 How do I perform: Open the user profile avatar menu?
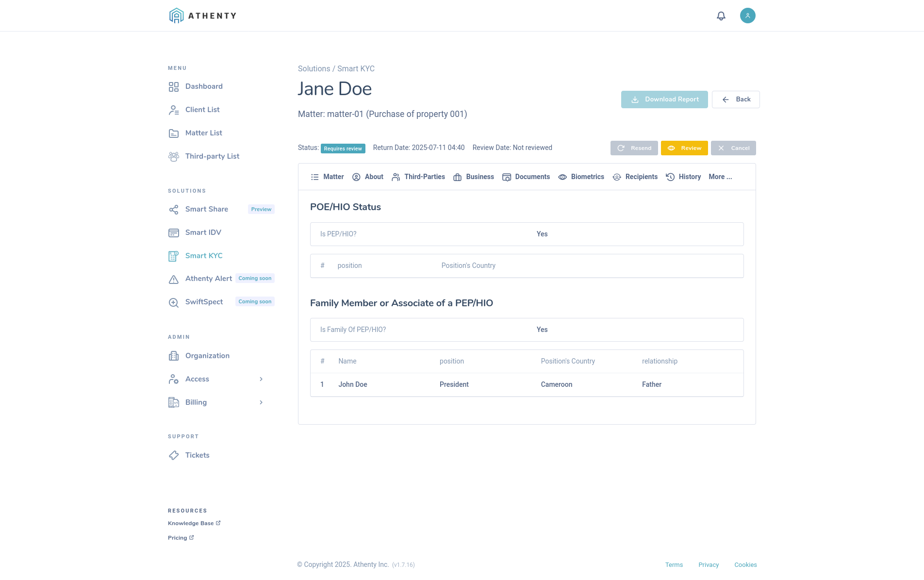click(x=747, y=16)
